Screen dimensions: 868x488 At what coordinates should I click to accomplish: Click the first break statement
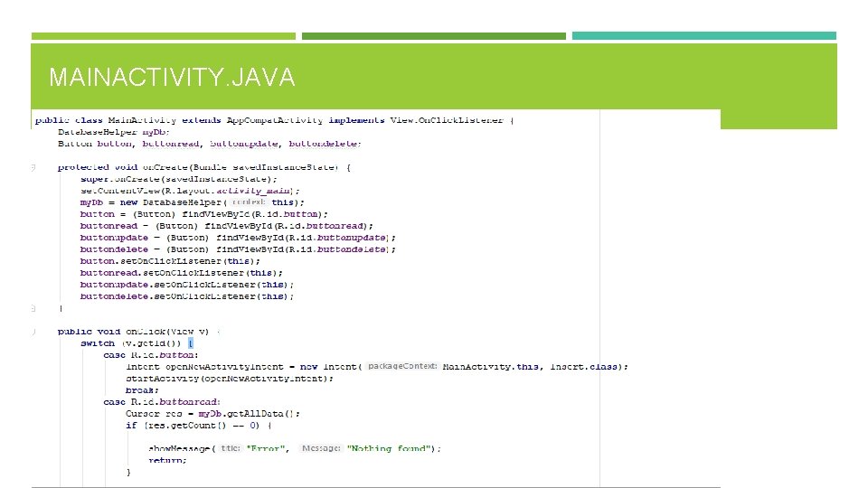[142, 390]
